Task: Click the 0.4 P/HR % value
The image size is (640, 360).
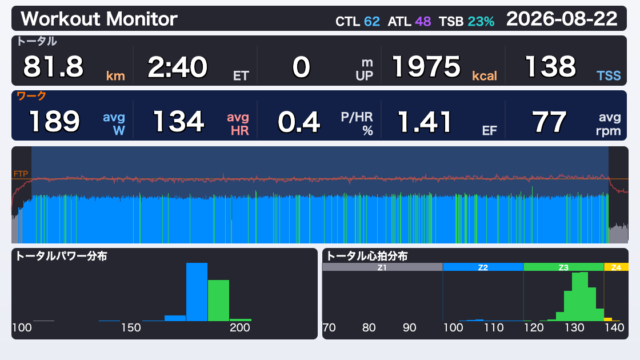Action: pos(299,122)
